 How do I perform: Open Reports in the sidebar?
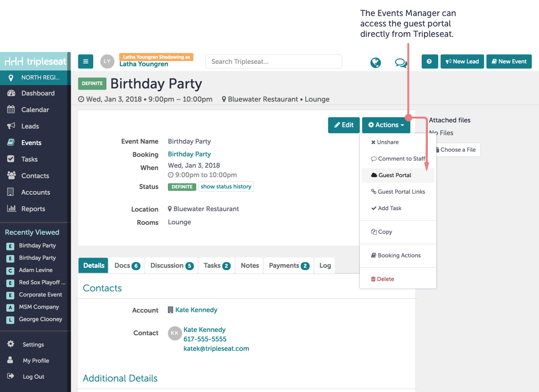pos(33,209)
